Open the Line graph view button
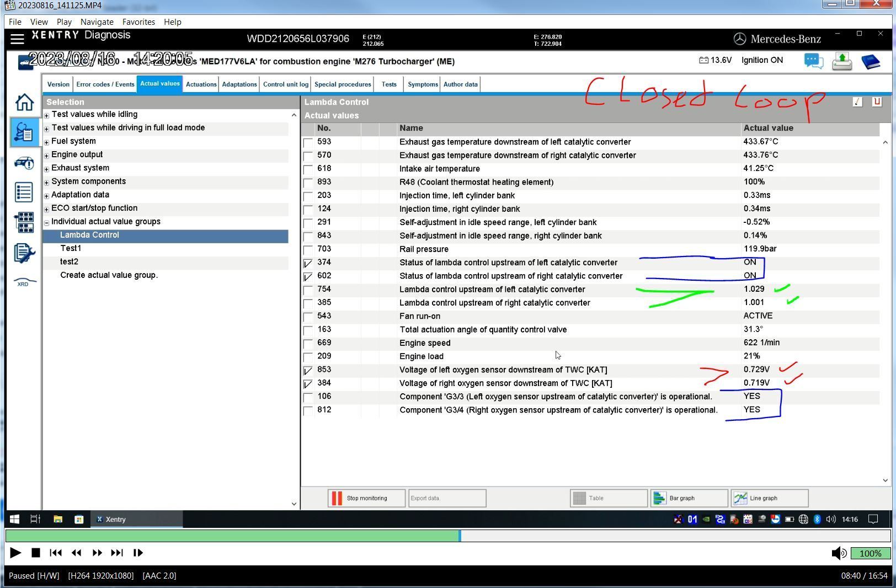Screen dimensions: 896x588 point(770,498)
